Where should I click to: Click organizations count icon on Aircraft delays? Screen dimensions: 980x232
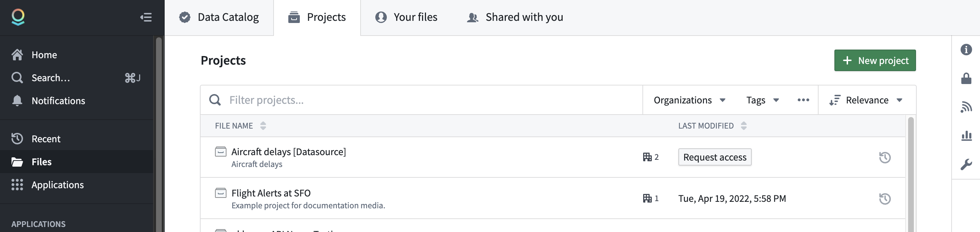pos(650,157)
